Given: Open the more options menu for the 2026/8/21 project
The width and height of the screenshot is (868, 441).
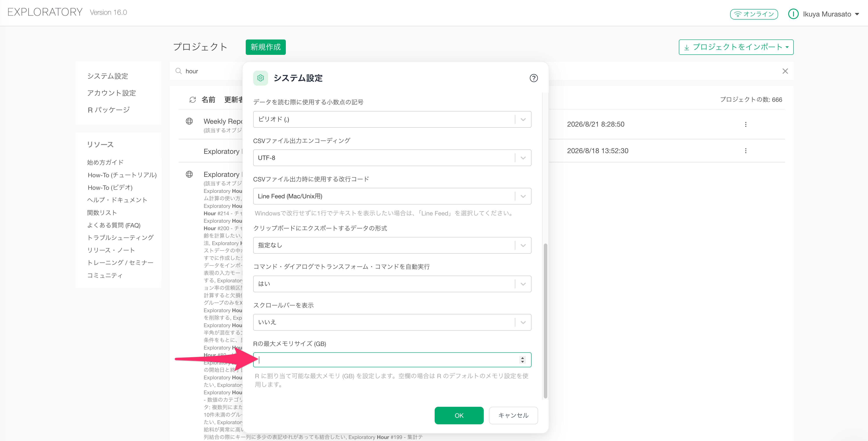Looking at the screenshot, I should (x=746, y=124).
